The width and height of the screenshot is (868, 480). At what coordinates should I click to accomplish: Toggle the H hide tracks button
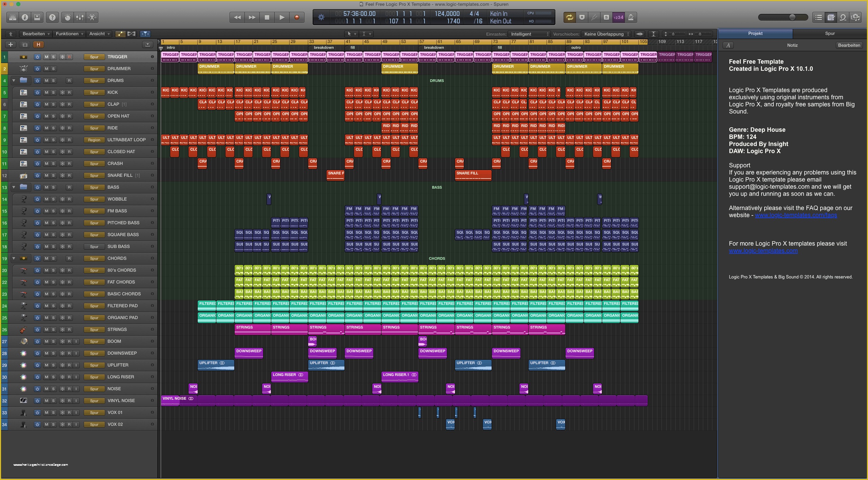coord(38,44)
